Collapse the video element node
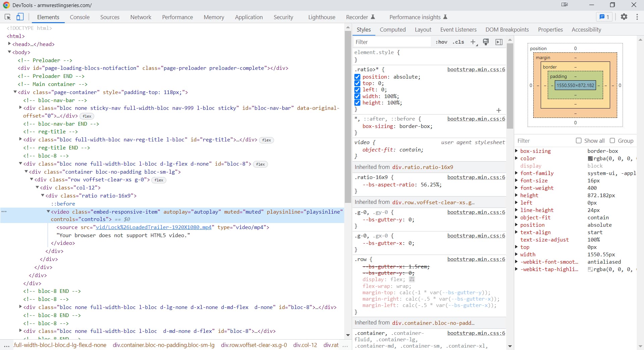644x350 pixels. 48,212
